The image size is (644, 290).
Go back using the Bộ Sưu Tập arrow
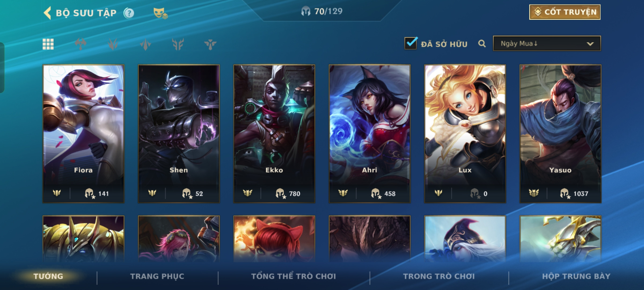click(x=47, y=13)
